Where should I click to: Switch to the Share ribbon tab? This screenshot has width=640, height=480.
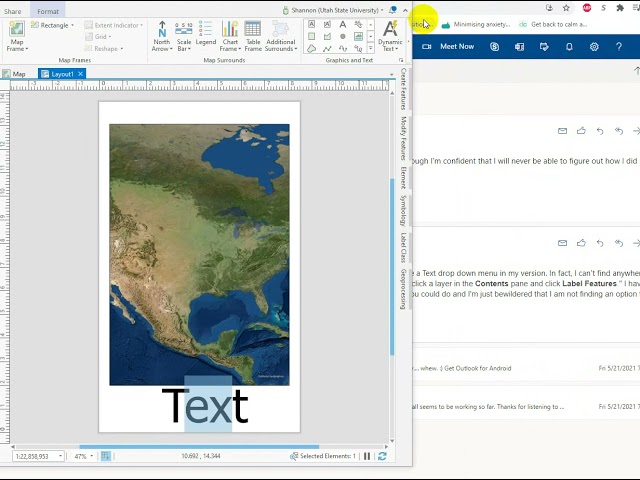pyautogui.click(x=13, y=11)
